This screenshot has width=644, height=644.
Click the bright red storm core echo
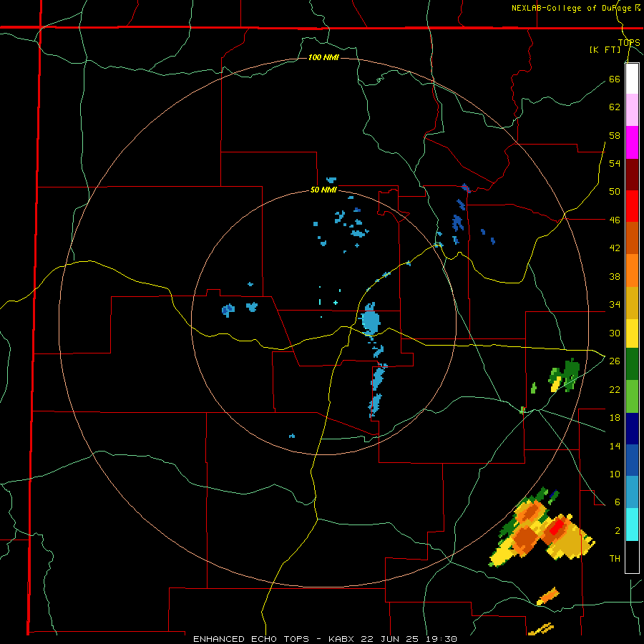(556, 528)
